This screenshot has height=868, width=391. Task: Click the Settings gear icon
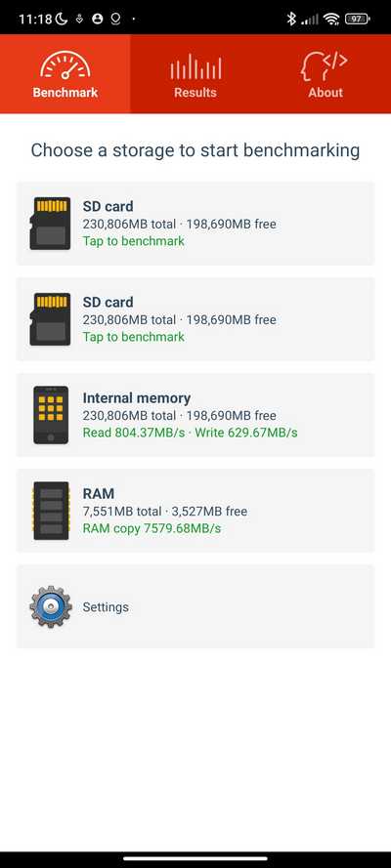coord(51,606)
